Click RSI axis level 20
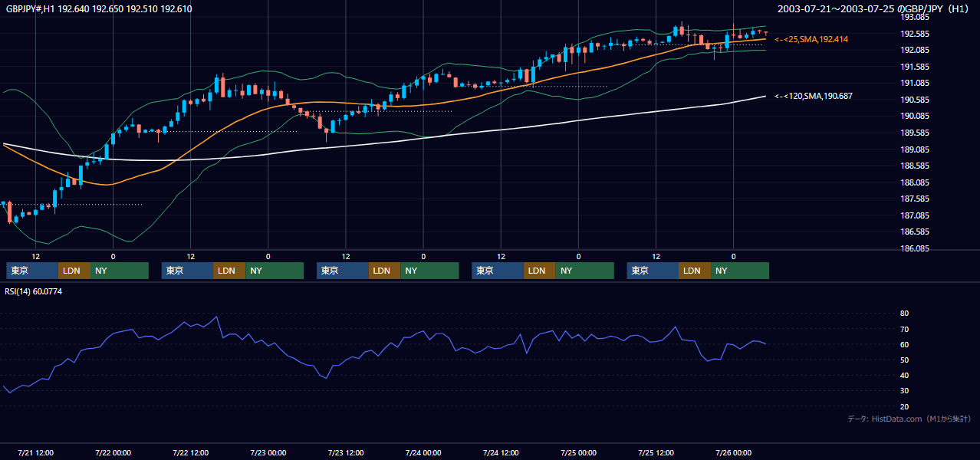Image resolution: width=980 pixels, height=460 pixels. pos(905,406)
